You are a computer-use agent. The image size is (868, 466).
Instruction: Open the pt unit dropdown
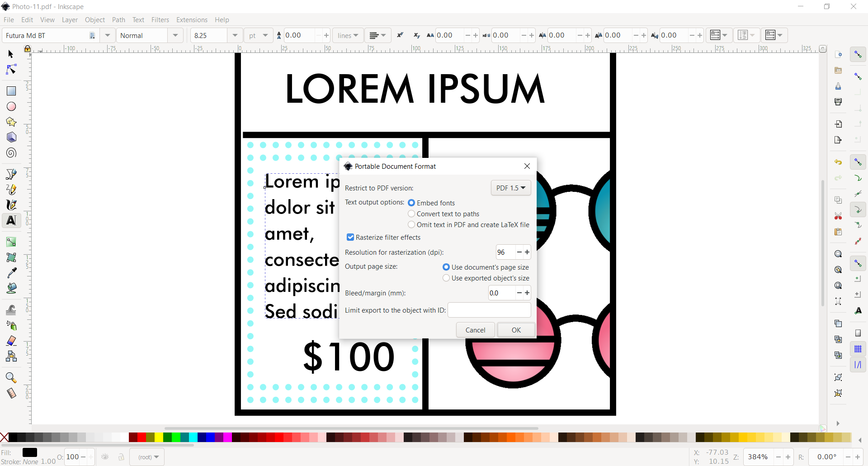click(265, 35)
